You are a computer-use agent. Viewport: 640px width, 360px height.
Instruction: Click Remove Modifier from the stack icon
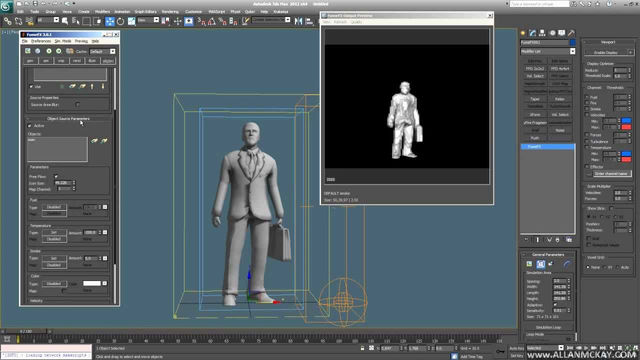point(558,240)
